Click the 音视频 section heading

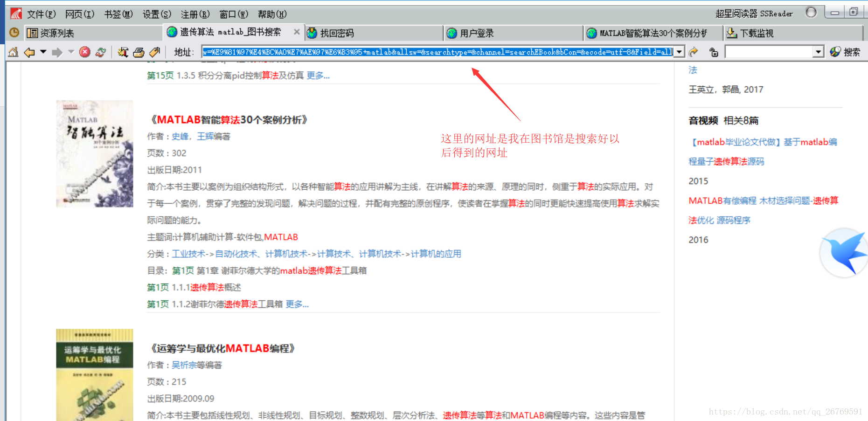pos(703,120)
